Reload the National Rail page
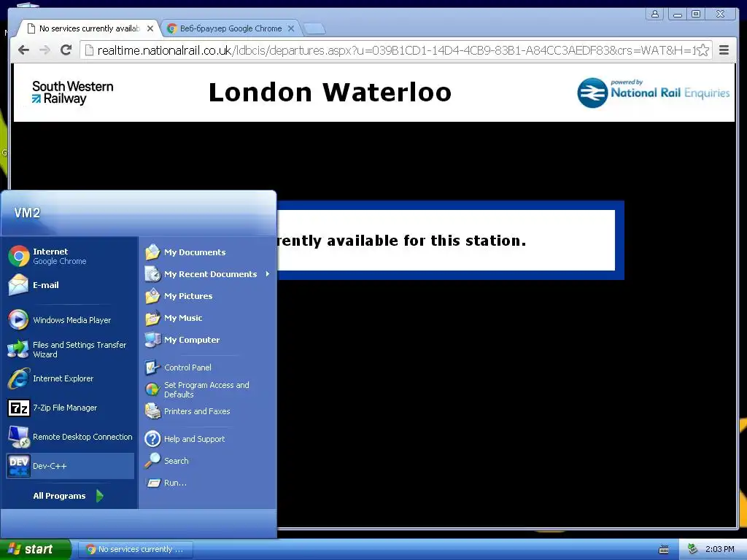This screenshot has width=747, height=560. tap(66, 50)
